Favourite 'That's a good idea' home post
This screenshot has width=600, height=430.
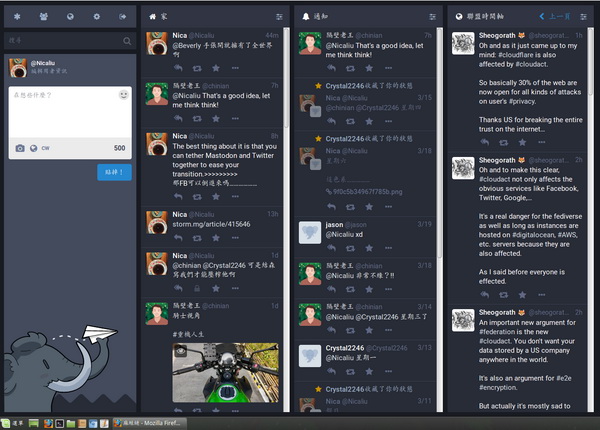(x=216, y=118)
